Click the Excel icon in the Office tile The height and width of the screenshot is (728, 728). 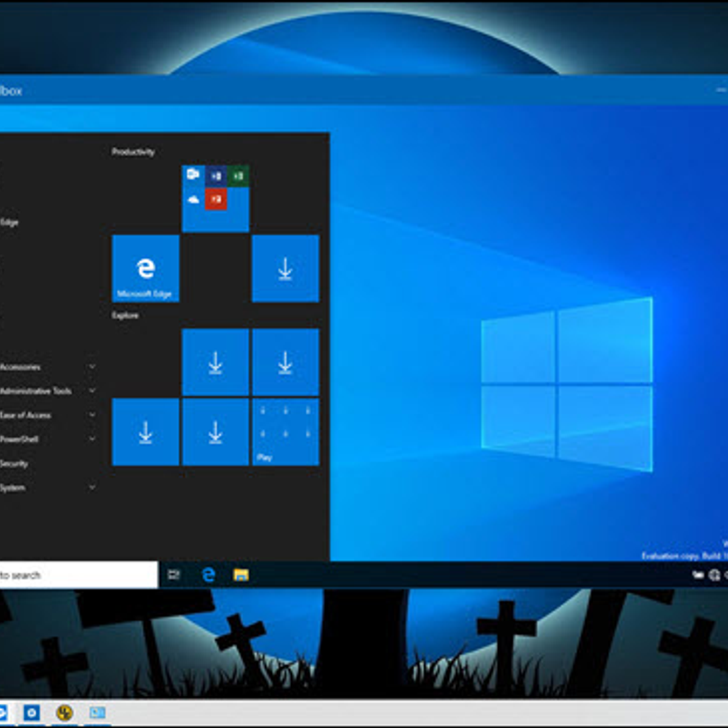(x=238, y=176)
